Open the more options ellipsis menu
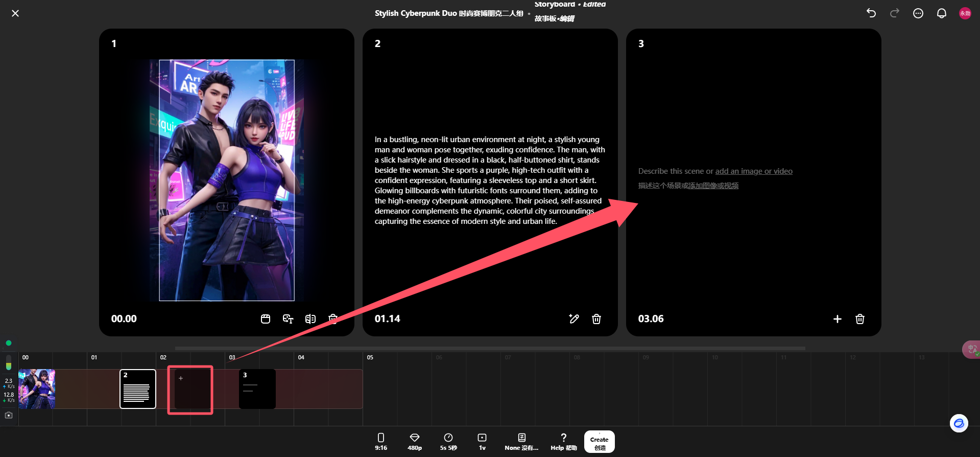The height and width of the screenshot is (457, 980). [918, 13]
